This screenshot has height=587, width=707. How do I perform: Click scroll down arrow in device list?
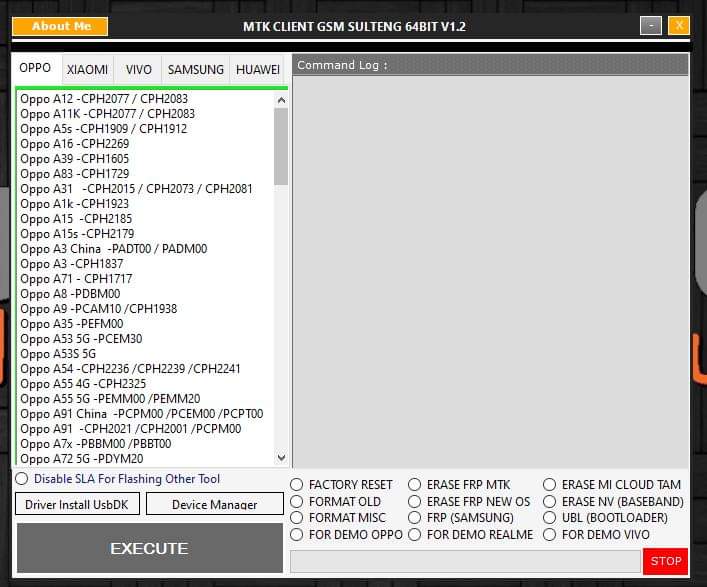coord(281,458)
